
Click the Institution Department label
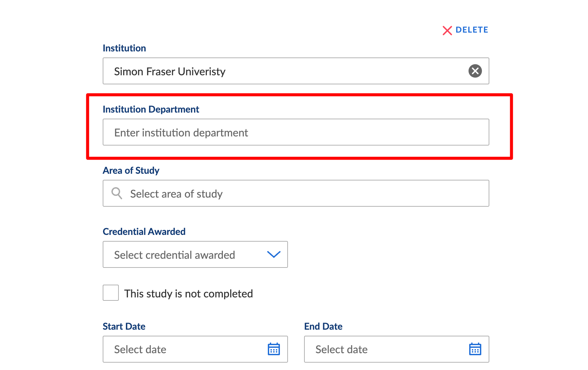pos(151,110)
